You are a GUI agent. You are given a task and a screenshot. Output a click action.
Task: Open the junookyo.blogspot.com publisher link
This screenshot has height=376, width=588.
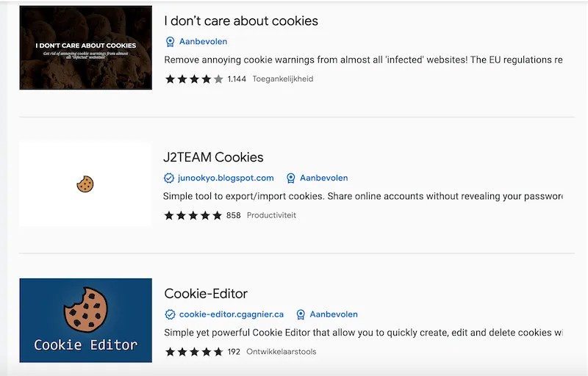point(226,178)
